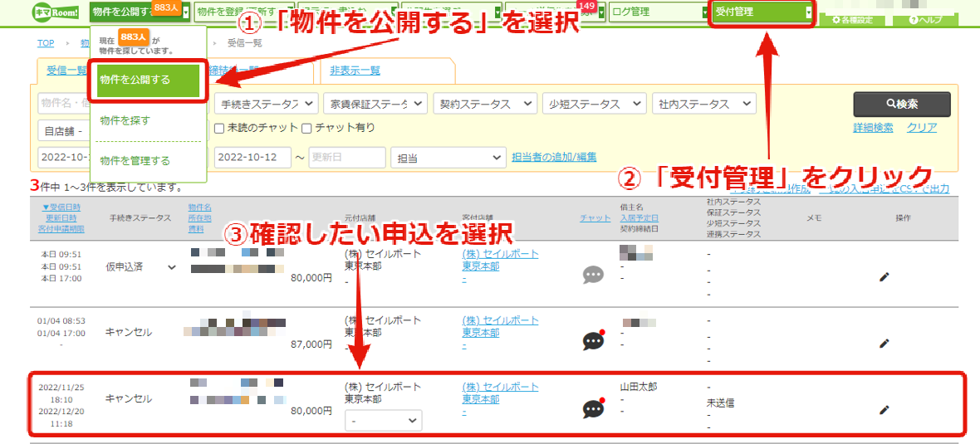Click pencil edit icon in 仮申込済 row
The height and width of the screenshot is (444, 980).
point(884,276)
